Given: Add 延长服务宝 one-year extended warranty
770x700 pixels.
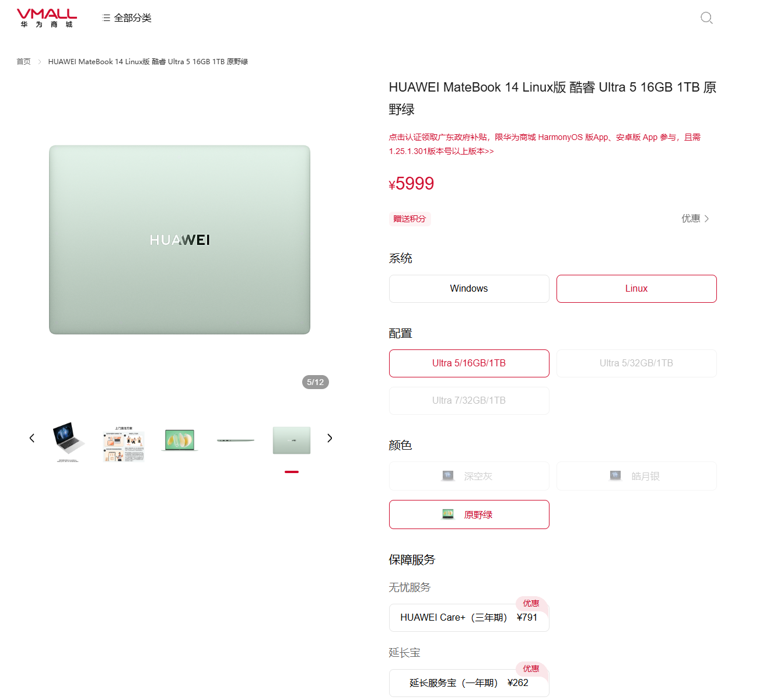Looking at the screenshot, I should 469,683.
